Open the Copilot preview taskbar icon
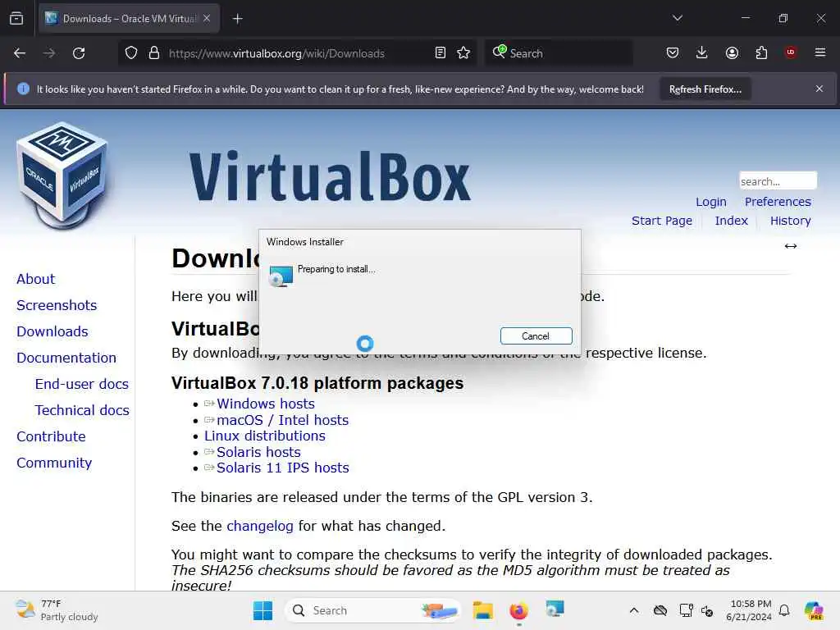Image resolution: width=840 pixels, height=630 pixels. tap(813, 610)
